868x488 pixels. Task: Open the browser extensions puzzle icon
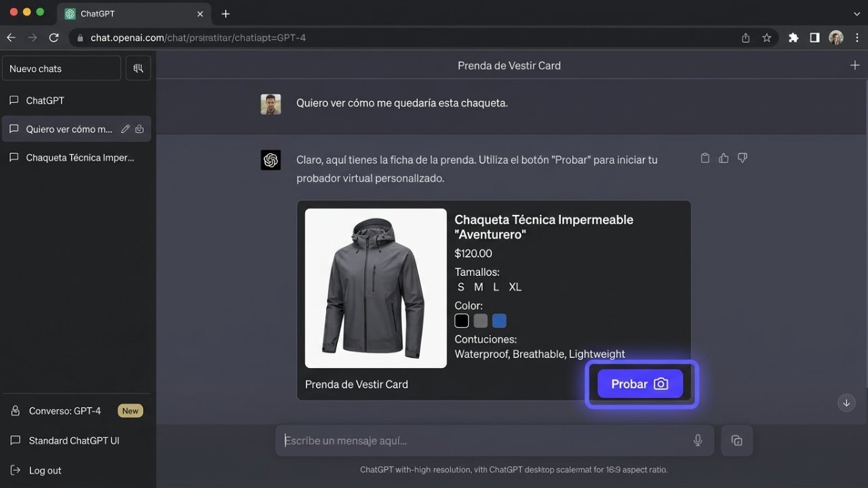click(793, 38)
